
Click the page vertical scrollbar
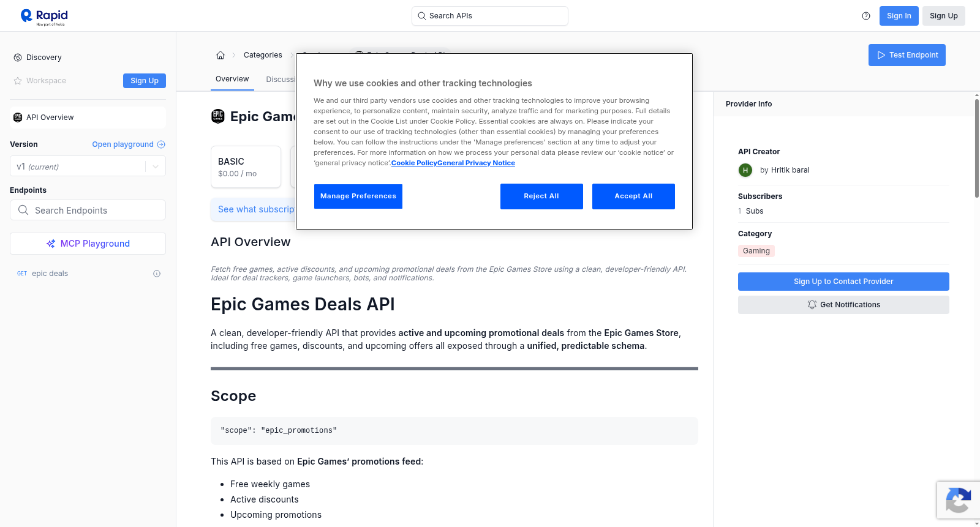976,147
